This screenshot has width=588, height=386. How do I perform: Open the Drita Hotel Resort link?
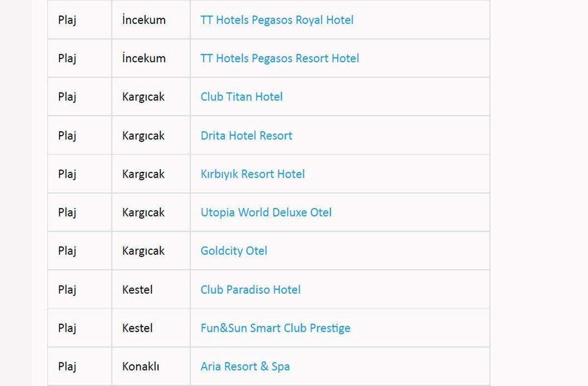pyautogui.click(x=246, y=136)
